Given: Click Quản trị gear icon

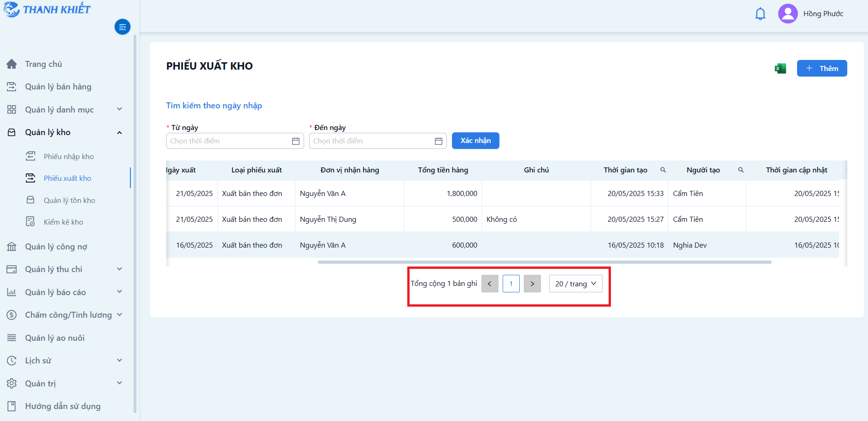Looking at the screenshot, I should (x=12, y=384).
